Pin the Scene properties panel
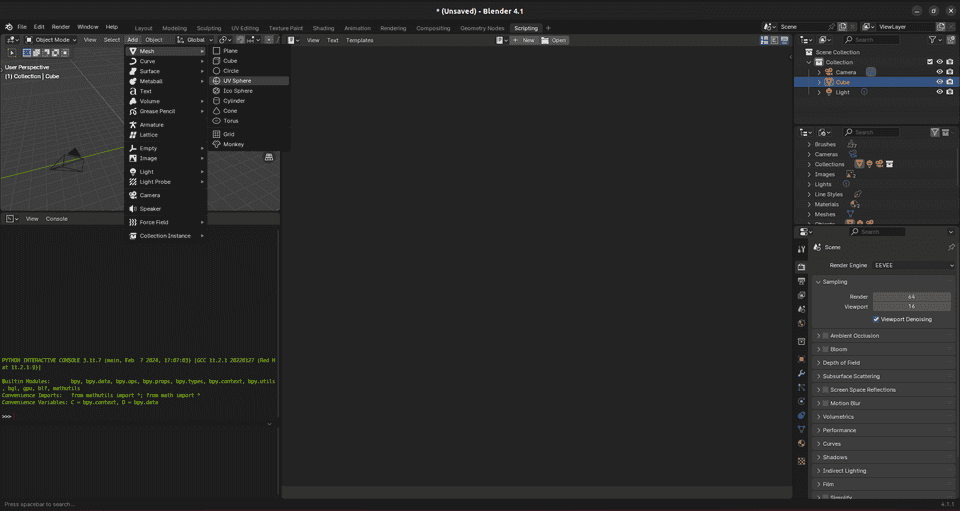960x511 pixels. coord(950,247)
